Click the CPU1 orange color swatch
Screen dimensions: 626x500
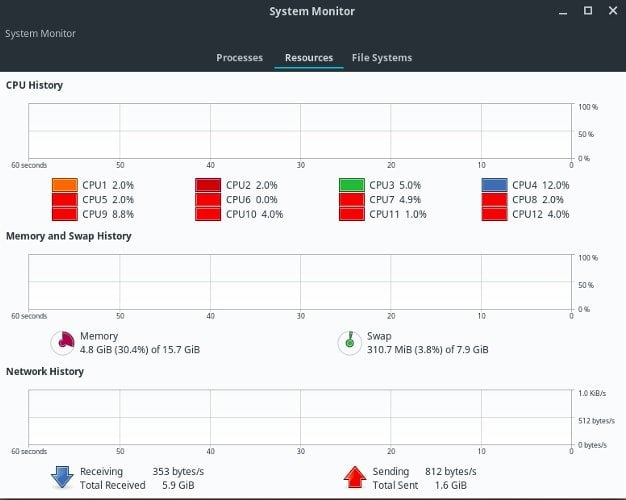point(65,185)
